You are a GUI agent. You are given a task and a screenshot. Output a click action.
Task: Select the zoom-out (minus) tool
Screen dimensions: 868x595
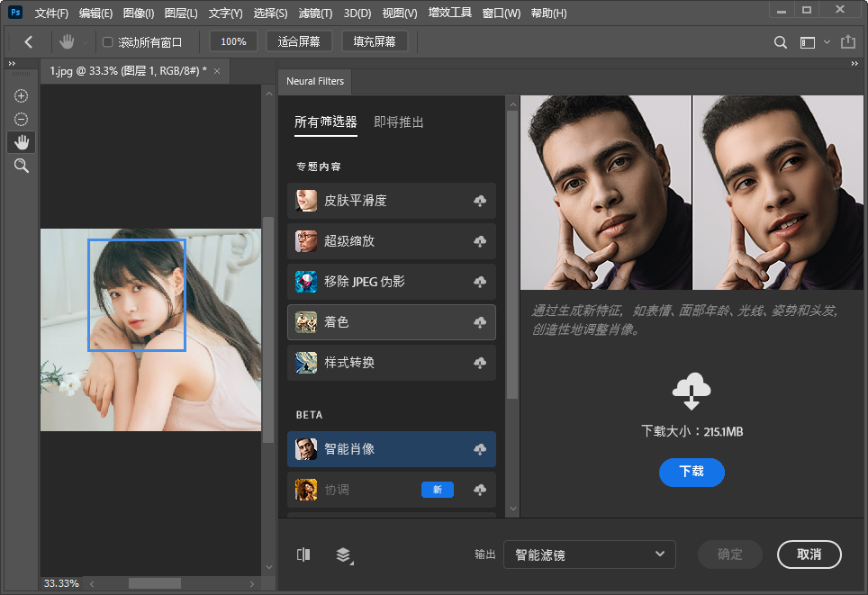coord(21,119)
